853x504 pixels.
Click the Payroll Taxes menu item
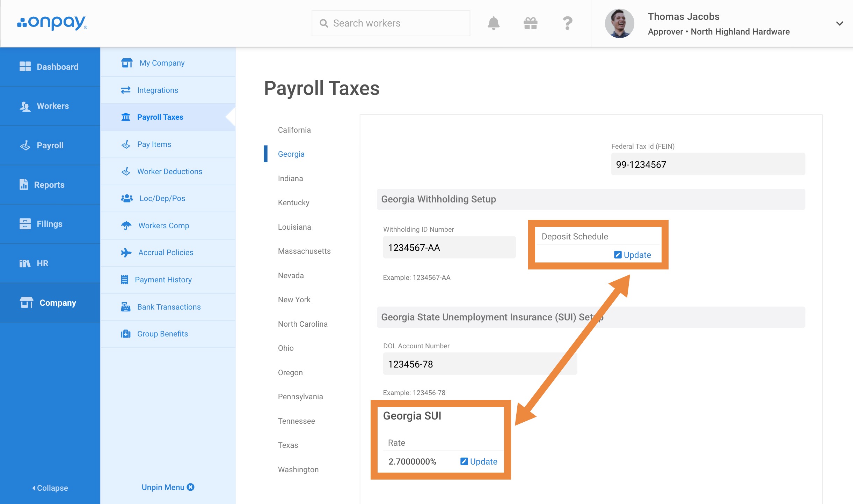tap(160, 117)
